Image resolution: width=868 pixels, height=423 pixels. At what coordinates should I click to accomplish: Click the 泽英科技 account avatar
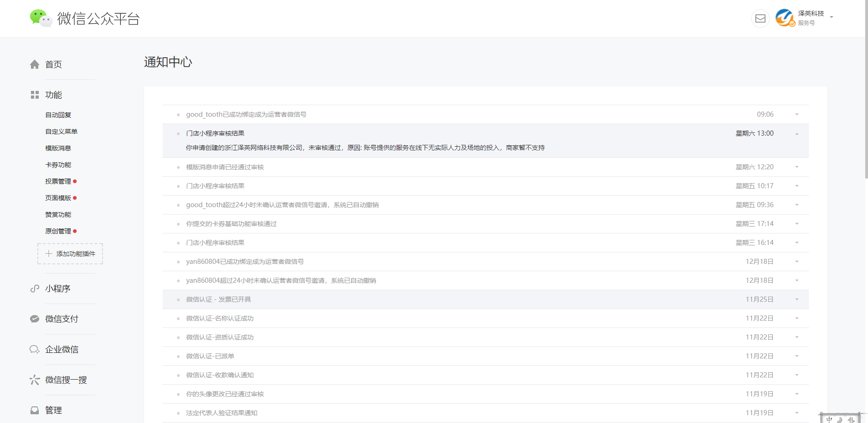point(785,18)
